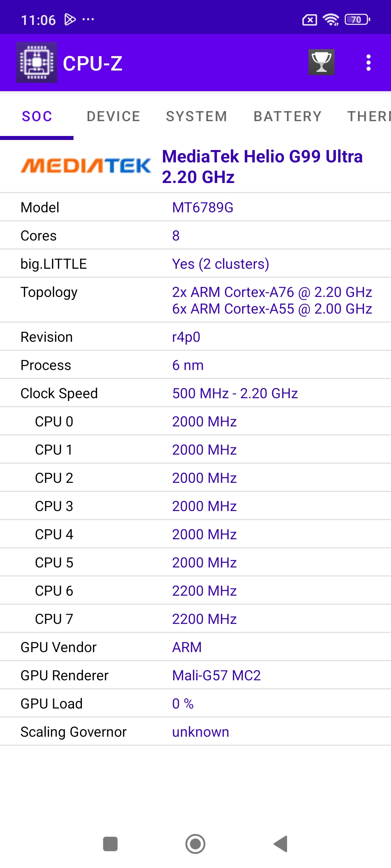Tap the Wi-Fi status icon
Image resolution: width=391 pixels, height=868 pixels.
pos(331,20)
